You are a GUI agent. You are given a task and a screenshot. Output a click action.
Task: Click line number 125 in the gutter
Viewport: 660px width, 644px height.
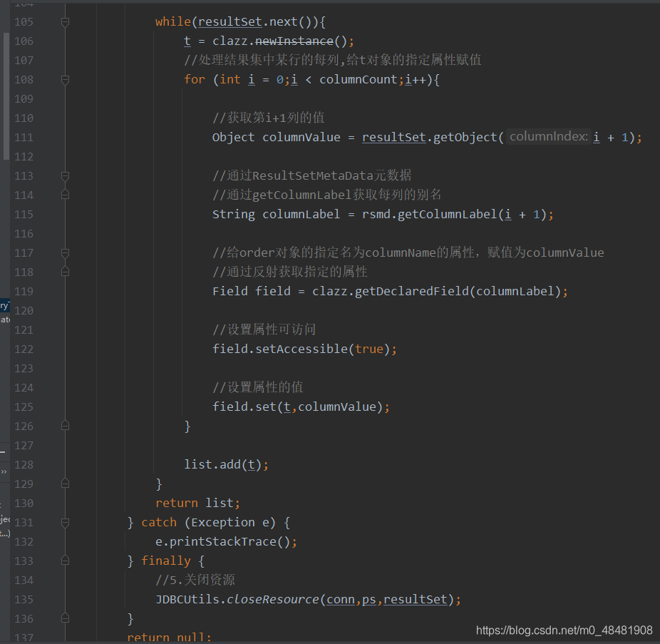[x=24, y=407]
